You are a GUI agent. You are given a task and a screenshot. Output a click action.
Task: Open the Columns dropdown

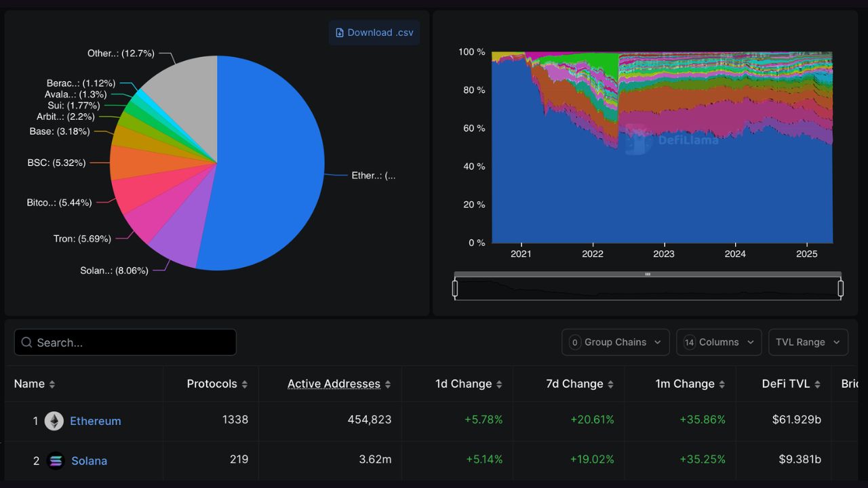click(x=719, y=342)
